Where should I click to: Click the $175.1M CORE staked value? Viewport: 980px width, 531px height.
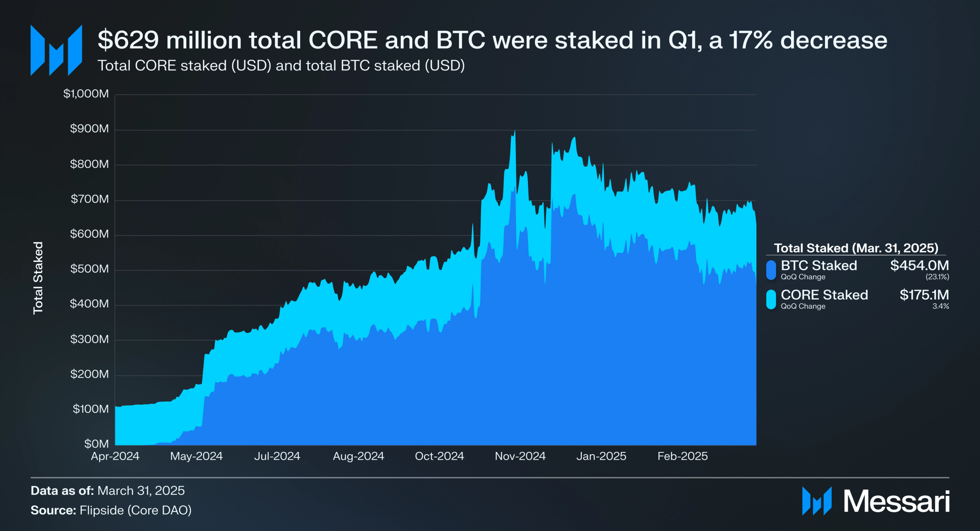click(x=924, y=295)
